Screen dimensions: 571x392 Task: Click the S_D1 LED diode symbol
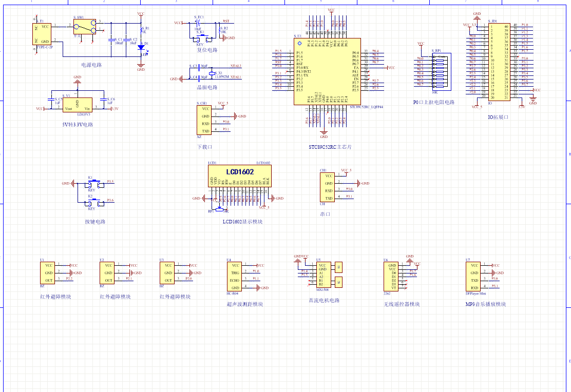pos(141,48)
